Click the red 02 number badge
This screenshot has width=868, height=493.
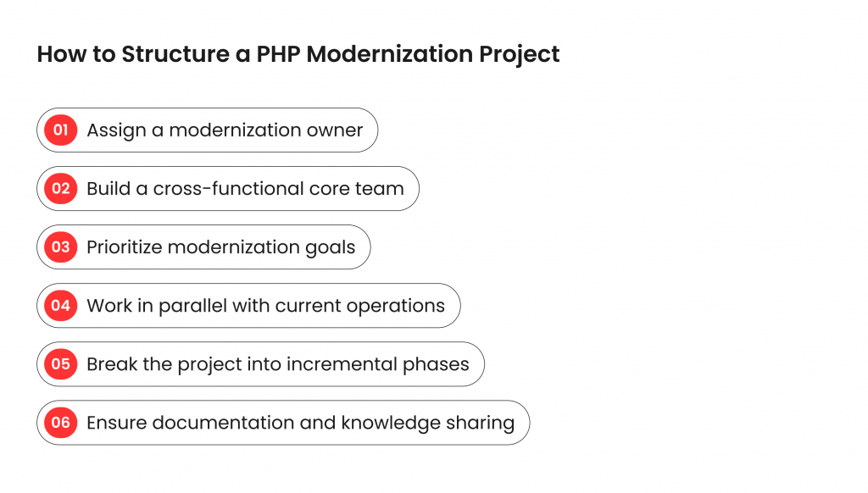tap(61, 189)
